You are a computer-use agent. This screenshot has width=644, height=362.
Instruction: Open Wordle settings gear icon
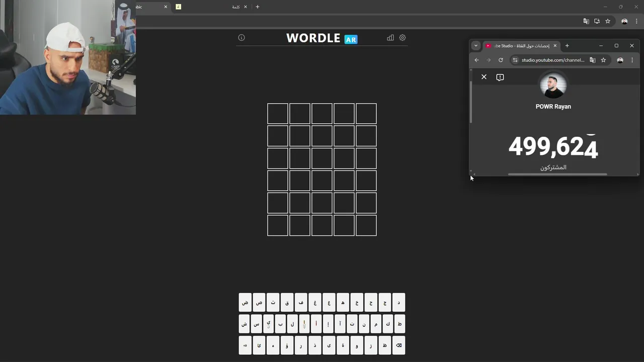point(403,38)
